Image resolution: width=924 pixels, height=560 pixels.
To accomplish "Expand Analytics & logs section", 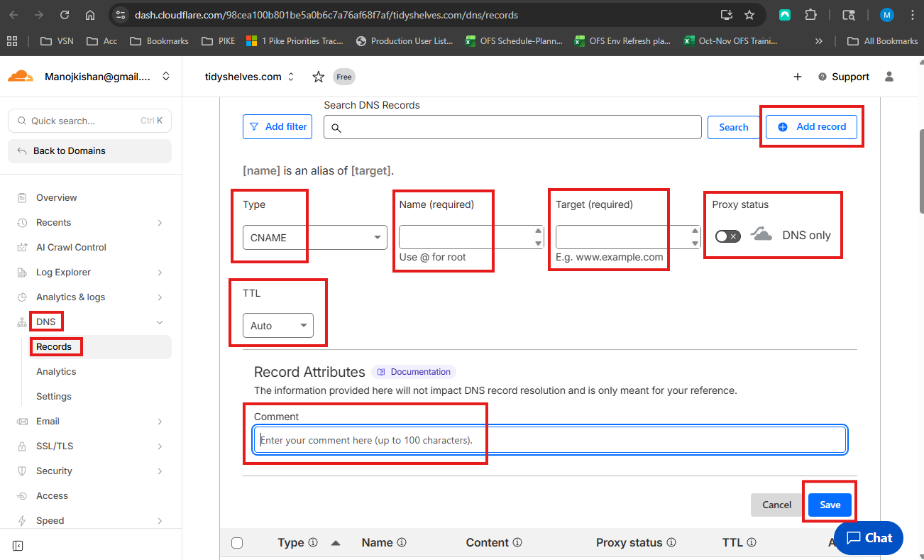I will (x=160, y=297).
